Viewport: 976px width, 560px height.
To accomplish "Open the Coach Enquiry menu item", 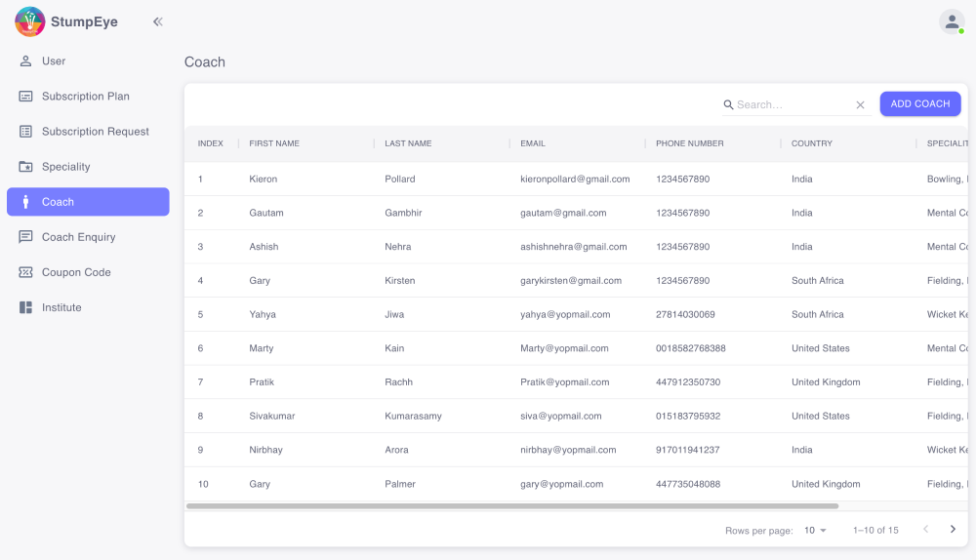I will pos(78,237).
